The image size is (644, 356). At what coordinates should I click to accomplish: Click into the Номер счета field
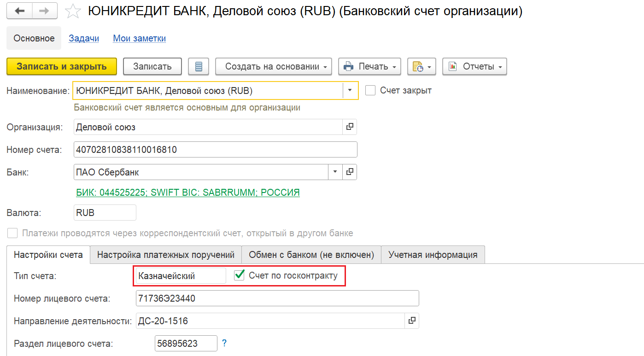[x=216, y=149]
